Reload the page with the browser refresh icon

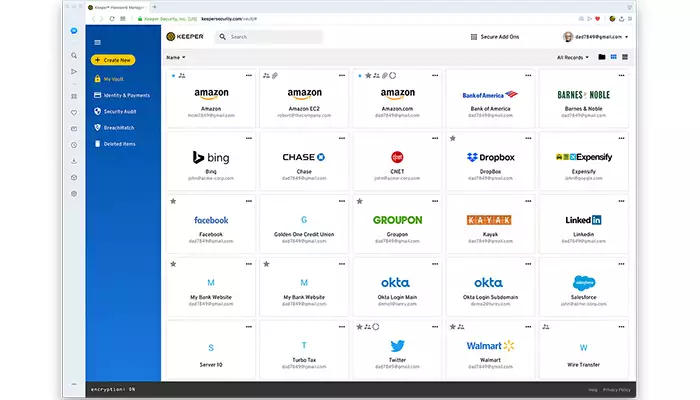tap(112, 19)
